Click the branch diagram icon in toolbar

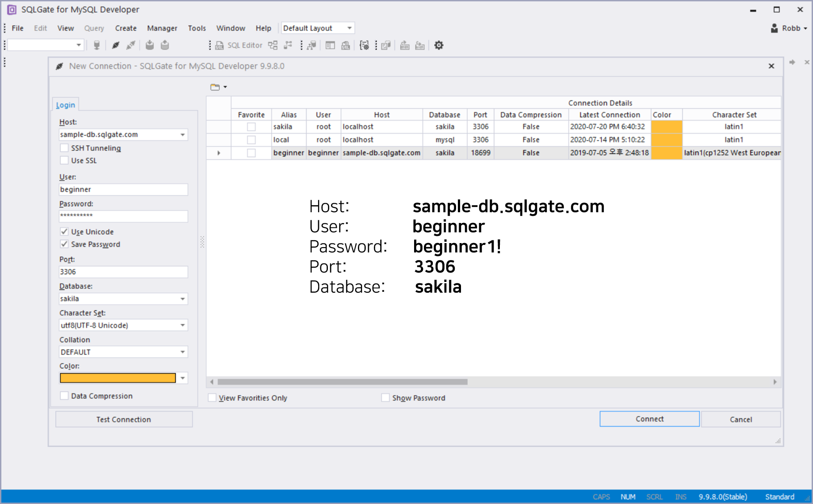pyautogui.click(x=288, y=45)
